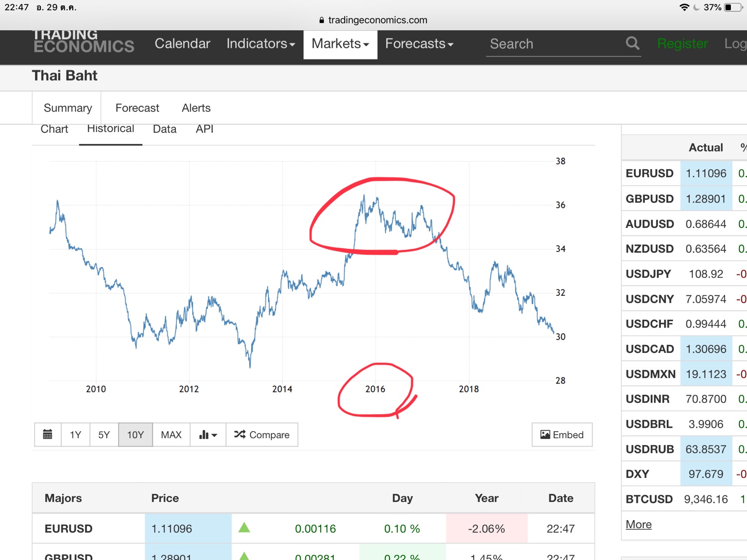Switch to the Alerts tab

[196, 108]
